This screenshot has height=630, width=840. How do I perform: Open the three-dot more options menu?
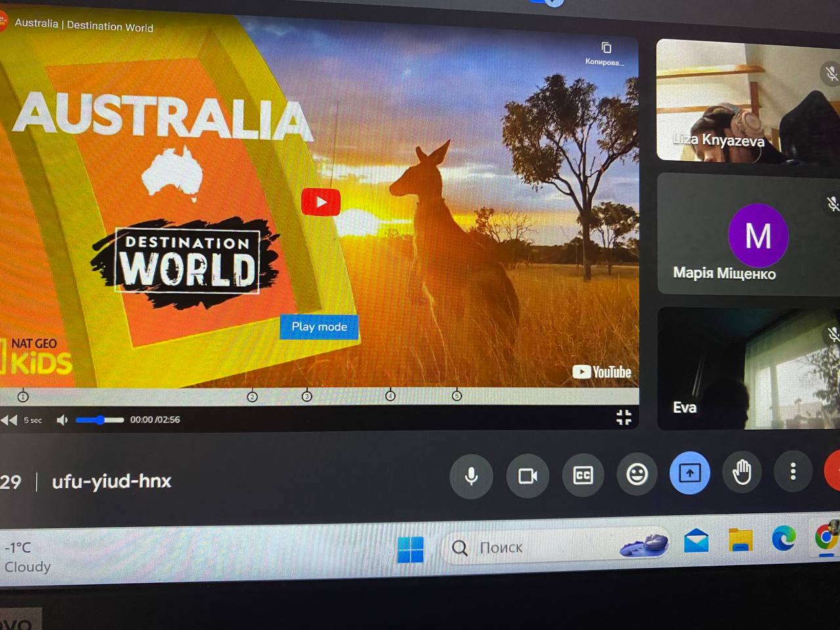tap(793, 471)
